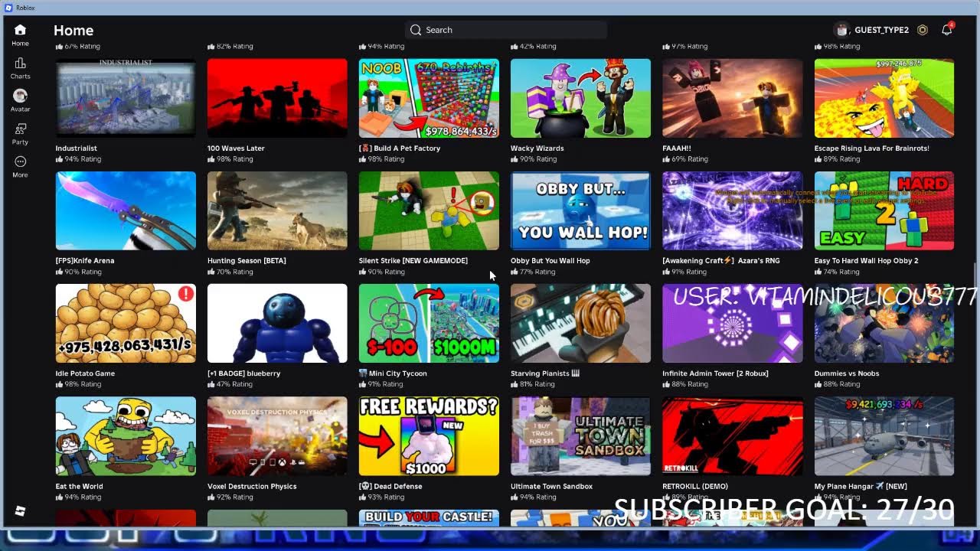Click 92% Rating under Voxel Destruction Physics
This screenshot has width=980, height=551.
click(x=230, y=497)
